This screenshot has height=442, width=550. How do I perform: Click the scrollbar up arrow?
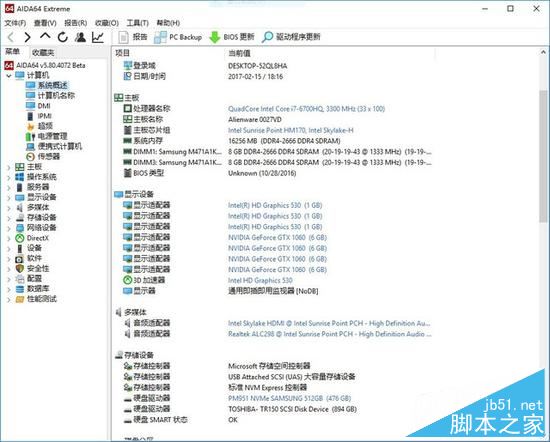point(543,52)
